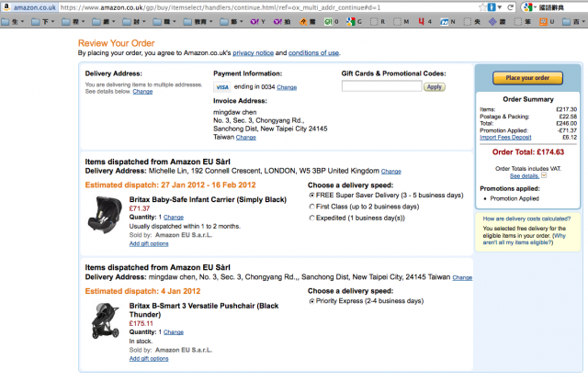Select FREE Super Saver Delivery option
Screen dimensions: 588x381
coord(311,195)
